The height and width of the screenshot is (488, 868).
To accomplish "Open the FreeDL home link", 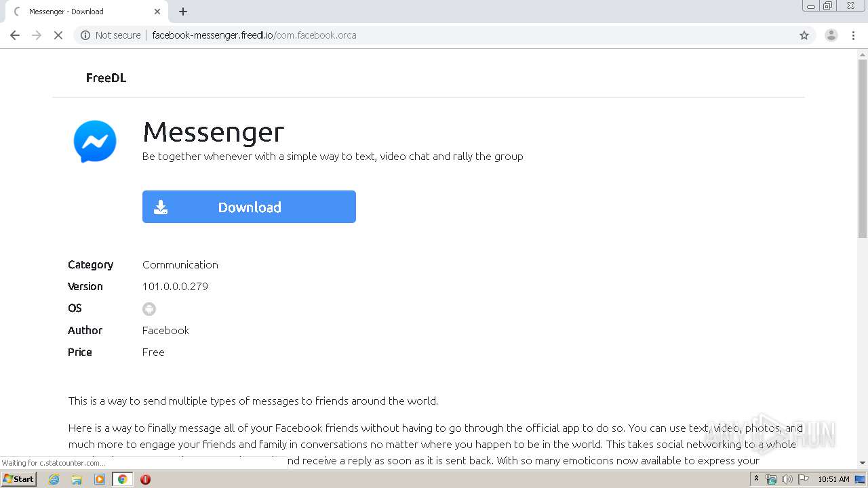I will click(x=106, y=78).
